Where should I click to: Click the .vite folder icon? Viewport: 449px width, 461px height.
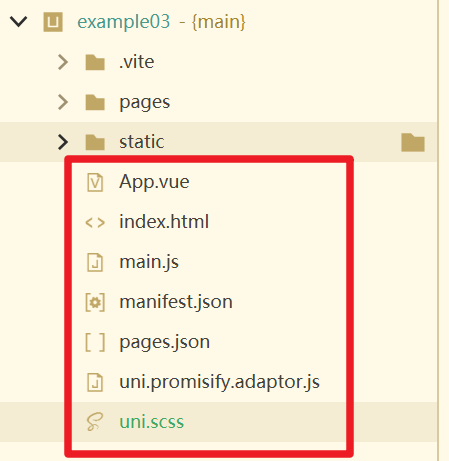click(x=95, y=62)
